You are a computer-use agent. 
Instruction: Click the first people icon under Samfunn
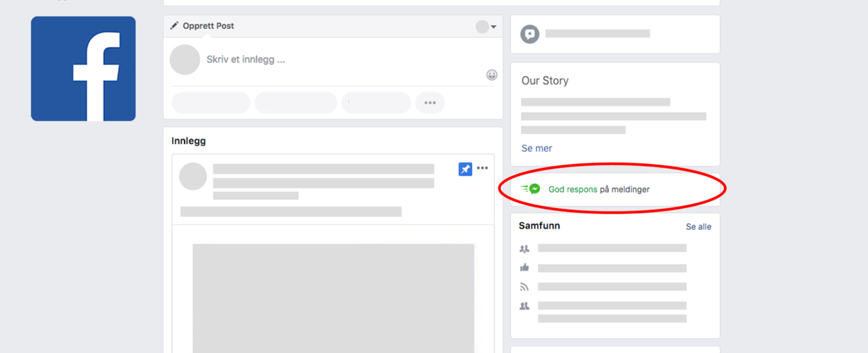click(x=525, y=249)
